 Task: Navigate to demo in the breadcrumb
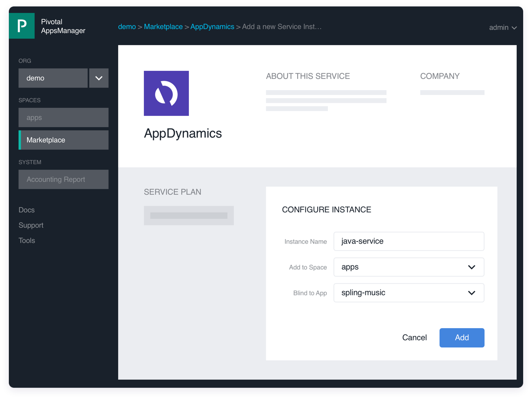click(127, 27)
